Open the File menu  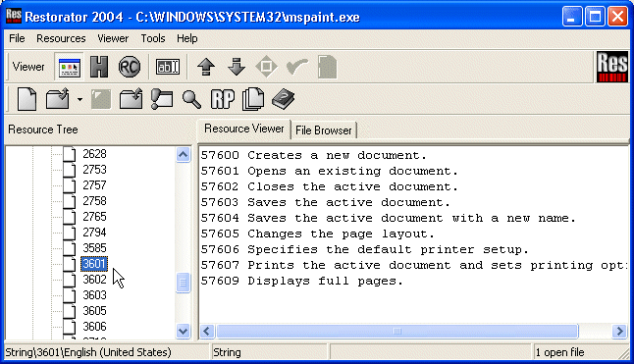[17, 38]
